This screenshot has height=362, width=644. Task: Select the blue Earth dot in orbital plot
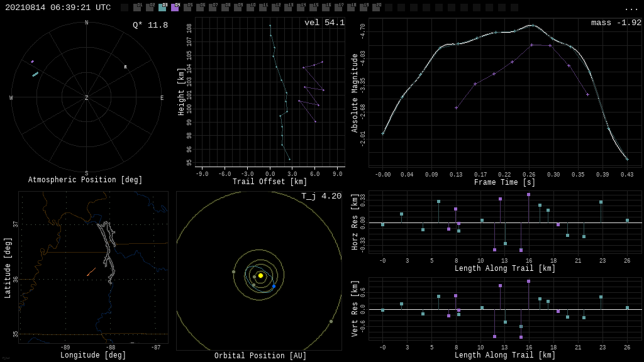coord(274,287)
